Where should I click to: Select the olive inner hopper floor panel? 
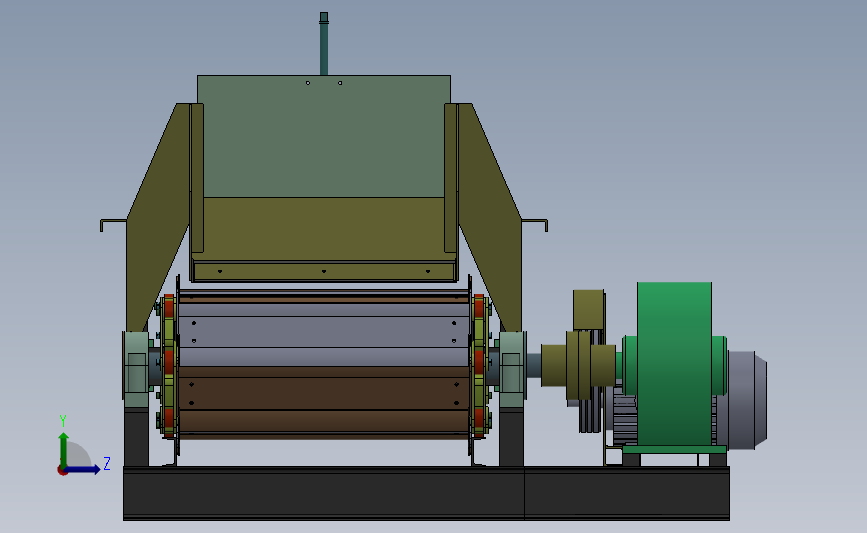tap(324, 228)
